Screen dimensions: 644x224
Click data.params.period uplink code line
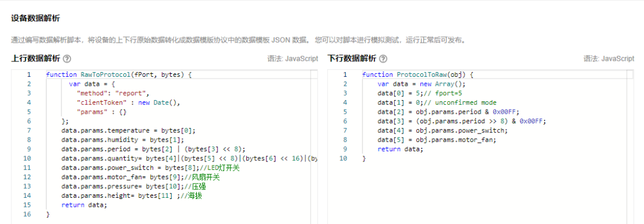tap(153, 149)
